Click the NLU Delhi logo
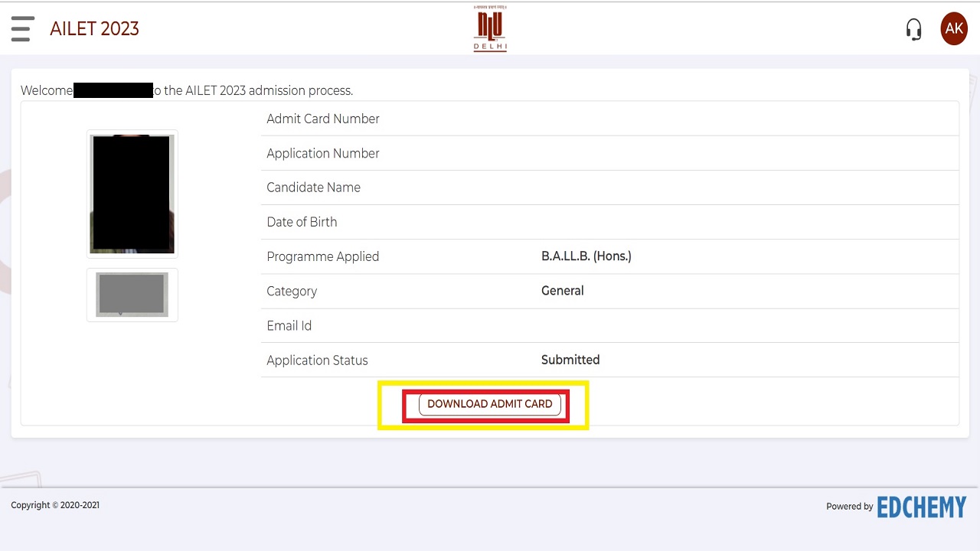The image size is (980, 551). [x=490, y=29]
